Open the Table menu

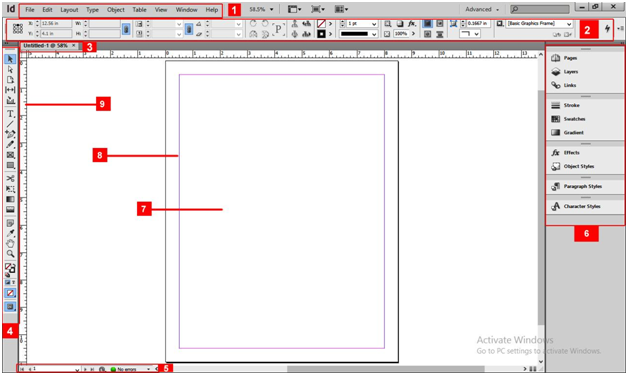coord(139,10)
